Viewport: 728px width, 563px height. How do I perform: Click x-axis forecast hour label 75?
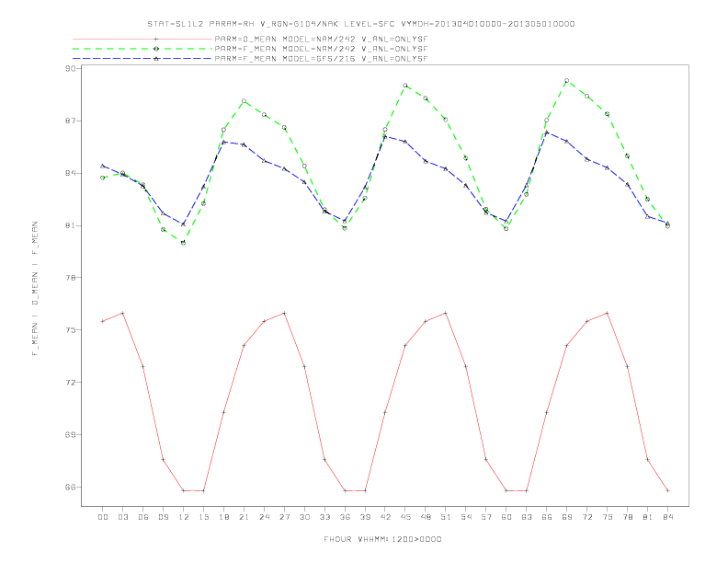[x=608, y=517]
